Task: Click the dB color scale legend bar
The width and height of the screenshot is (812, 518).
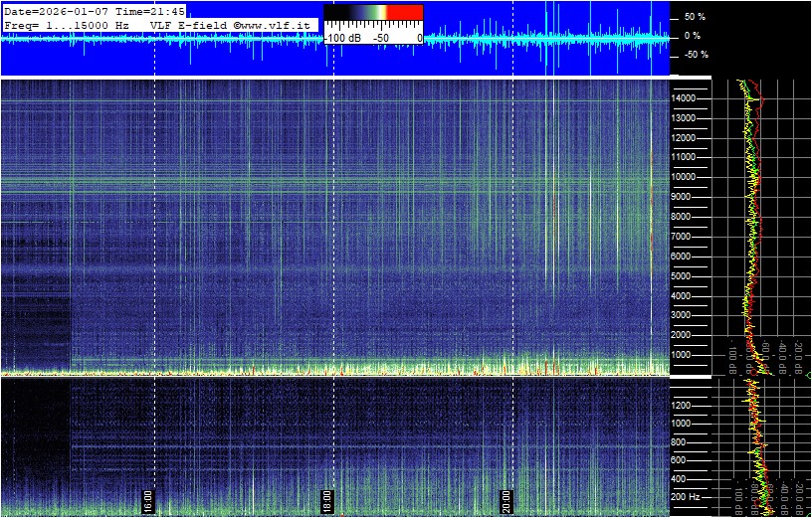Action: pos(373,12)
